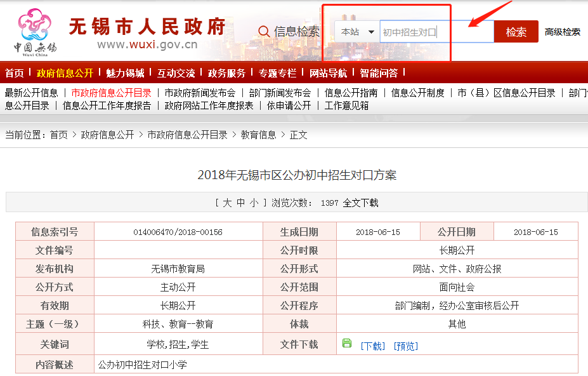Image resolution: width=588 pixels, height=376 pixels.
Task: Click 智能问答 in the navigation bar
Action: pos(379,73)
